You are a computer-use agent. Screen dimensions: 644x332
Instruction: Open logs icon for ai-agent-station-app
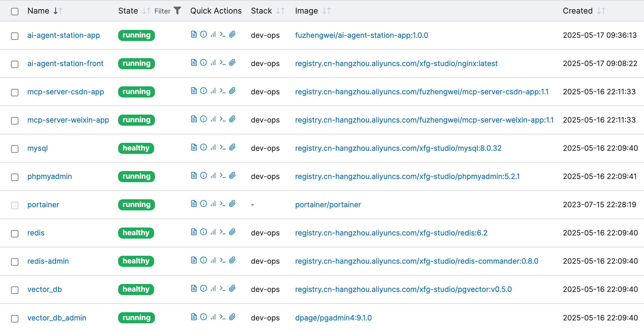click(194, 34)
